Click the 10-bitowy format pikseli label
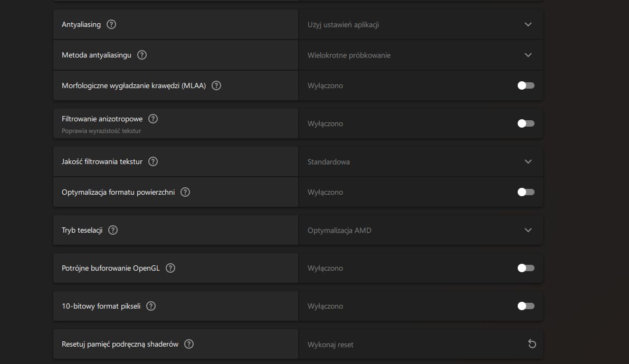Screen dimensions: 629x364 tap(101, 306)
